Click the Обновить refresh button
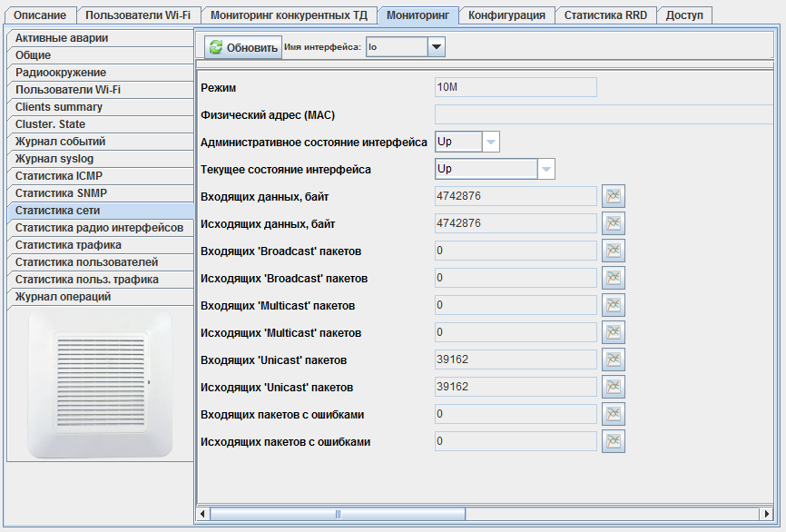 242,47
